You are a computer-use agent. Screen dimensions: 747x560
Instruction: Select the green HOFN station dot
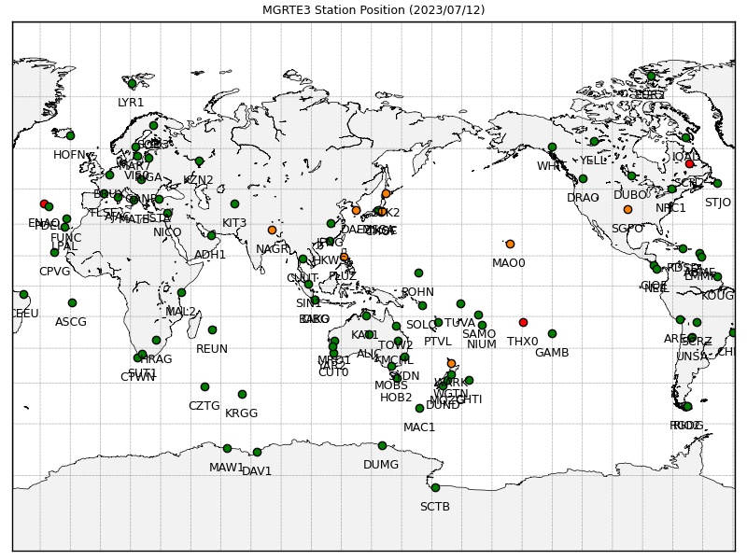point(71,135)
